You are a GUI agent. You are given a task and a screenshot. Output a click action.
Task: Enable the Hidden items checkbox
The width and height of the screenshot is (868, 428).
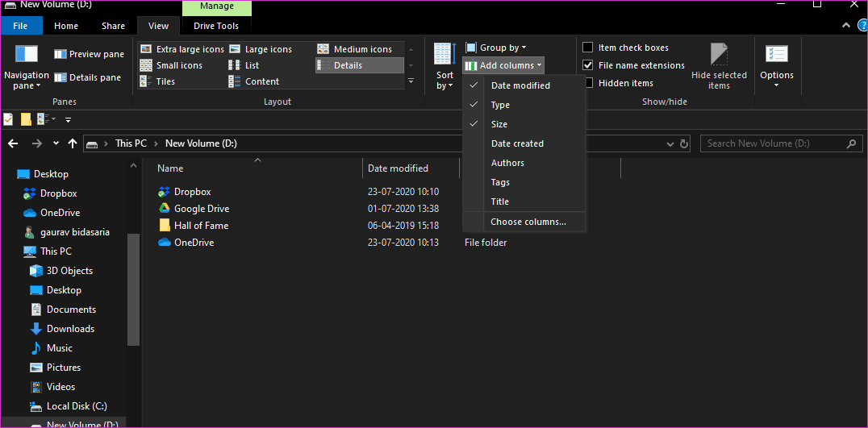(588, 83)
